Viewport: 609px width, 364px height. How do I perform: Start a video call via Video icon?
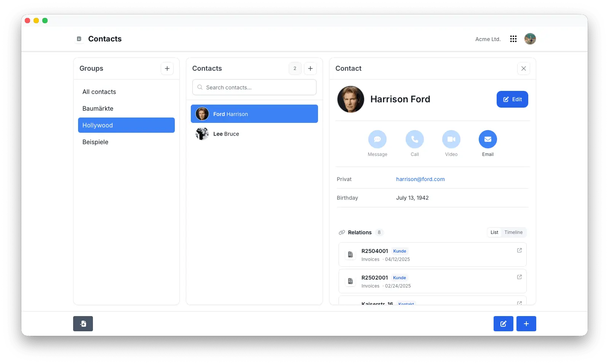(x=451, y=139)
